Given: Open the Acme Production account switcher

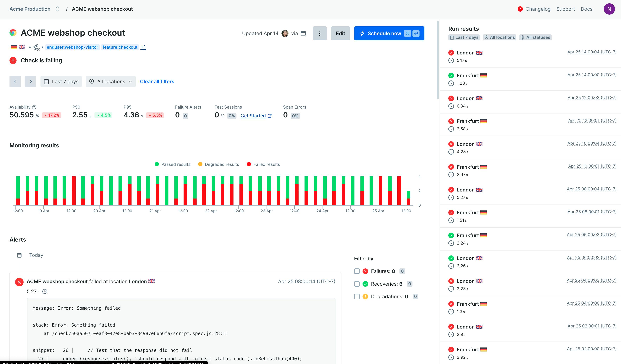Looking at the screenshot, I should pos(34,9).
